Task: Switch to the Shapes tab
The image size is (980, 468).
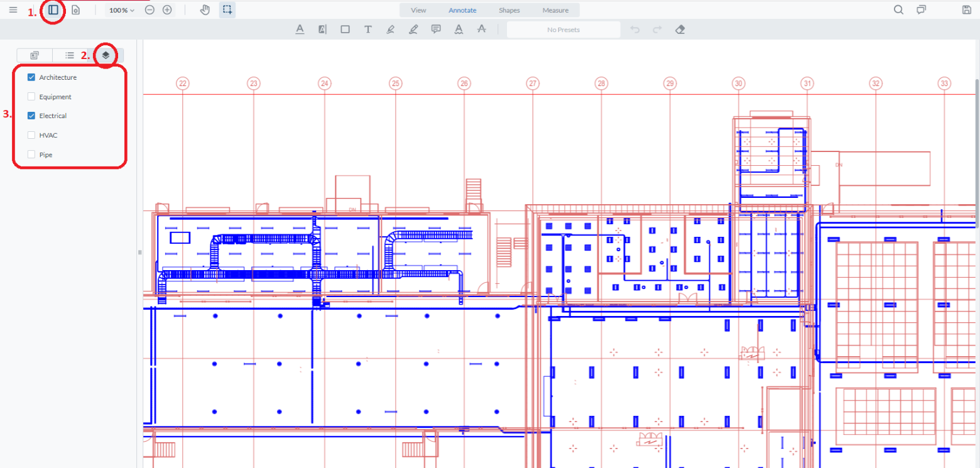Action: click(509, 10)
